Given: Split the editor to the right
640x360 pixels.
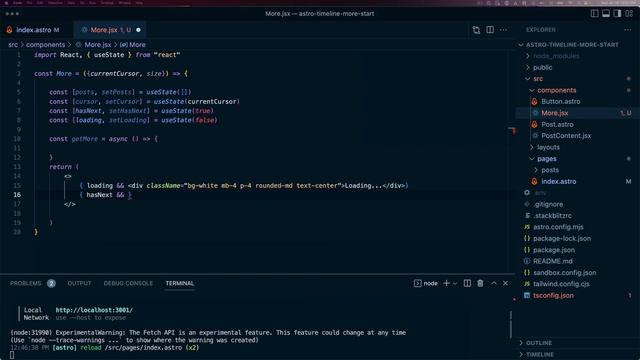Looking at the screenshot, I should 490,30.
